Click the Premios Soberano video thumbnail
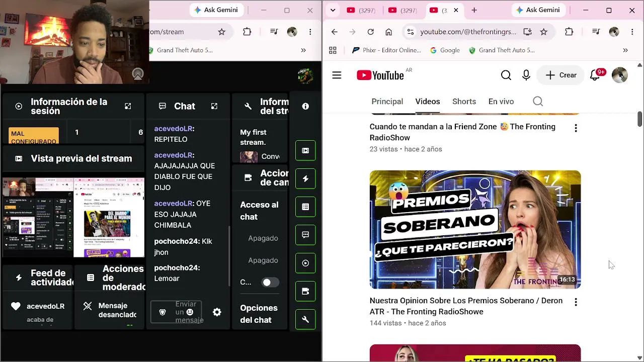 tap(475, 230)
